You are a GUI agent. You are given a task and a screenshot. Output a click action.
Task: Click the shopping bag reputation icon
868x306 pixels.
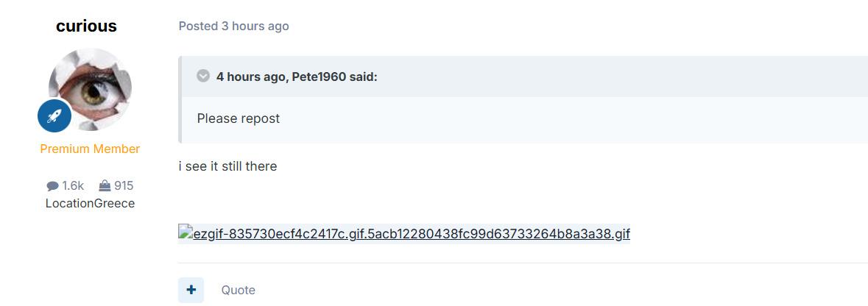(x=104, y=185)
